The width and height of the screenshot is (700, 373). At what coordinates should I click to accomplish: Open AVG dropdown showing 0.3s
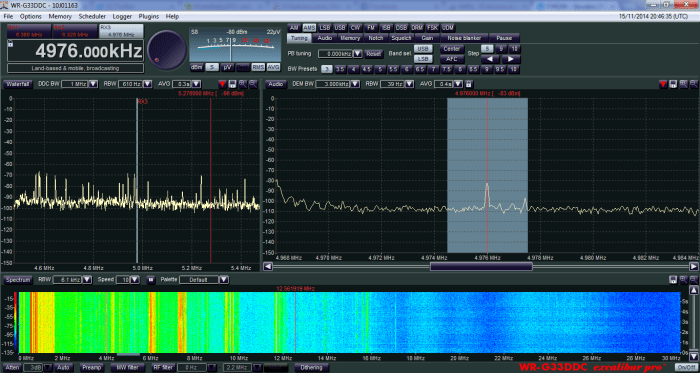tap(196, 84)
